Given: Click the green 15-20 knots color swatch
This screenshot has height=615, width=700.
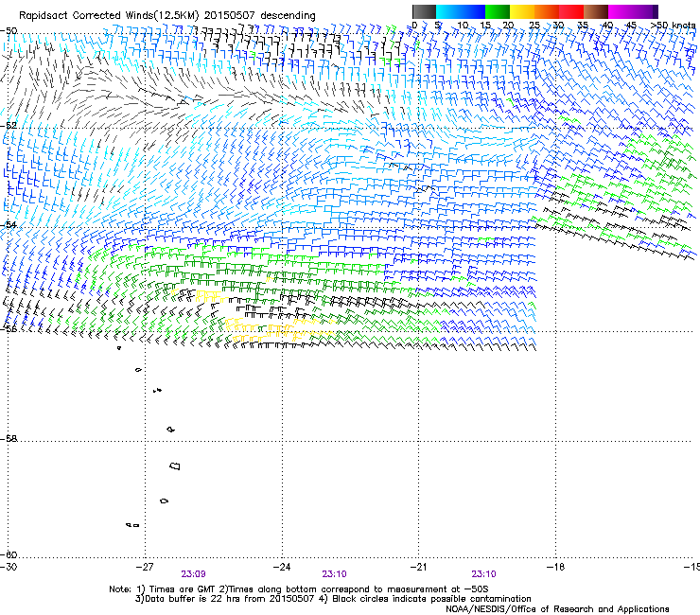Looking at the screenshot, I should click(x=498, y=11).
